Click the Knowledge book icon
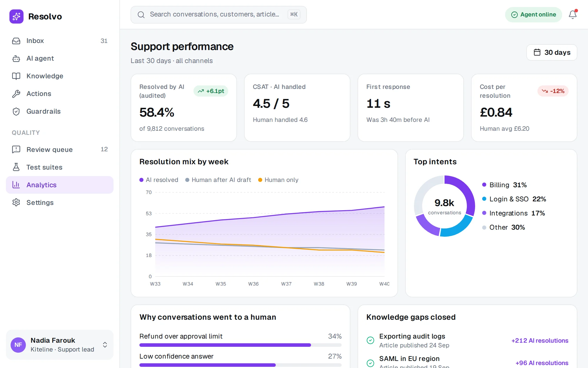This screenshot has width=588, height=368. (16, 76)
